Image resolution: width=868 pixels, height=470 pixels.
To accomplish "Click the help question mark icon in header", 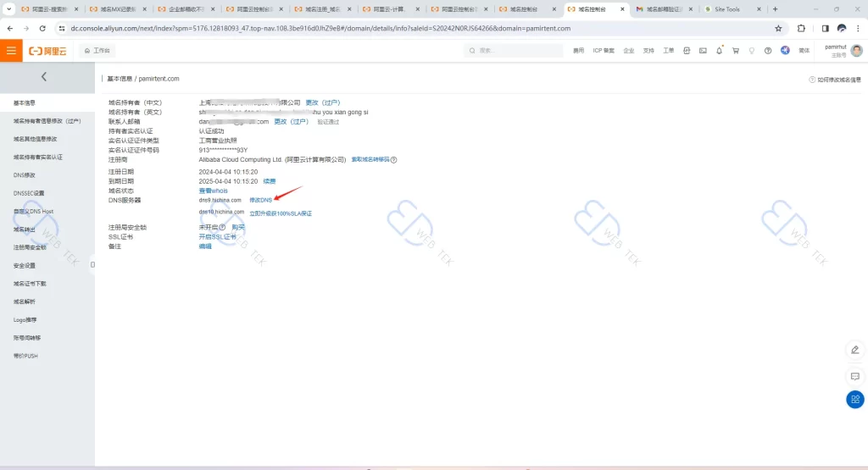I will 767,51.
